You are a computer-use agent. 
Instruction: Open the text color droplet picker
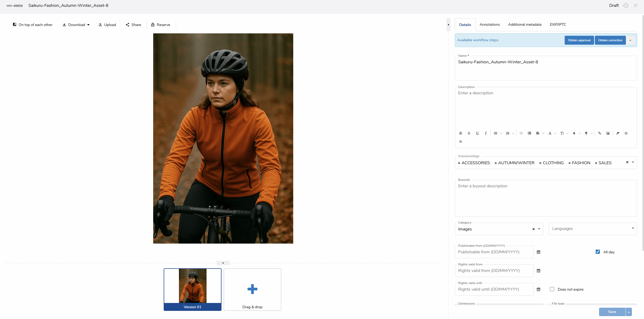[574, 133]
